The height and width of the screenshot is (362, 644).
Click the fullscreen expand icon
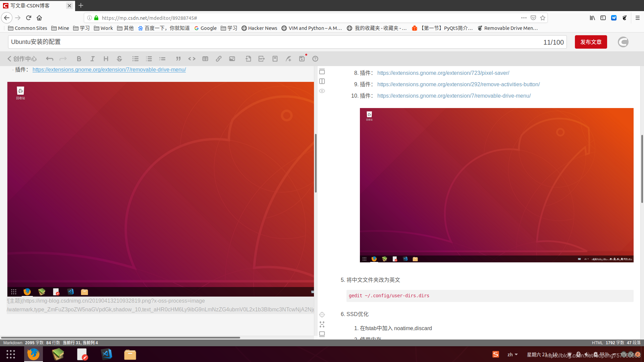coord(322,324)
